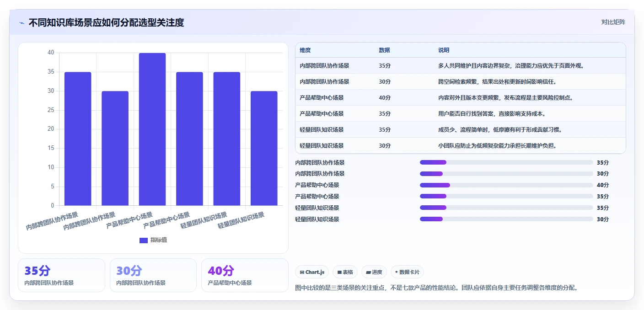Open the 30分 data card
The width and height of the screenshot is (644, 310).
(153, 275)
